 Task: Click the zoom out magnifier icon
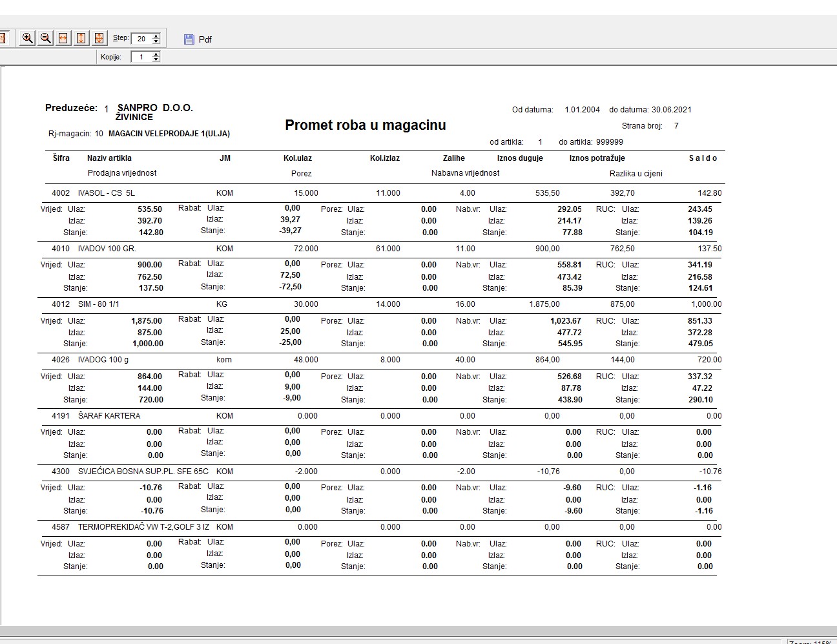coord(45,38)
